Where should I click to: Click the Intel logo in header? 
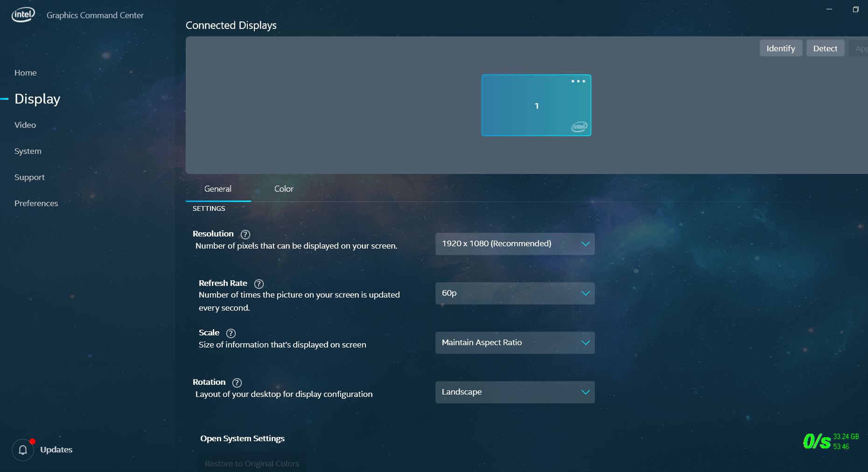tap(23, 15)
